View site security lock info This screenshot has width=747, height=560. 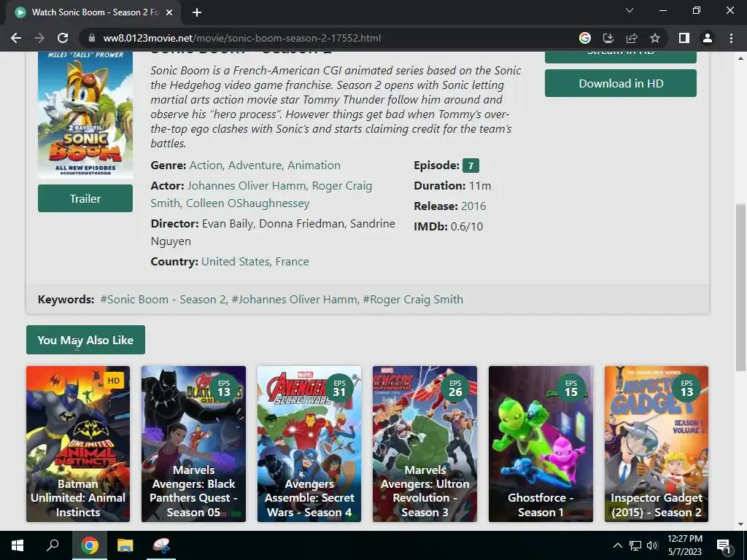click(x=91, y=38)
